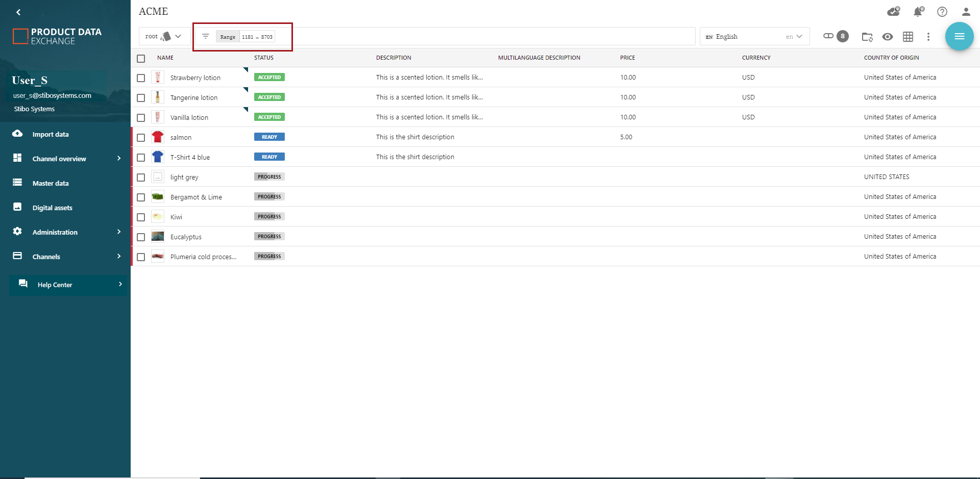Open the help question mark icon
The width and height of the screenshot is (980, 479).
pyautogui.click(x=942, y=12)
